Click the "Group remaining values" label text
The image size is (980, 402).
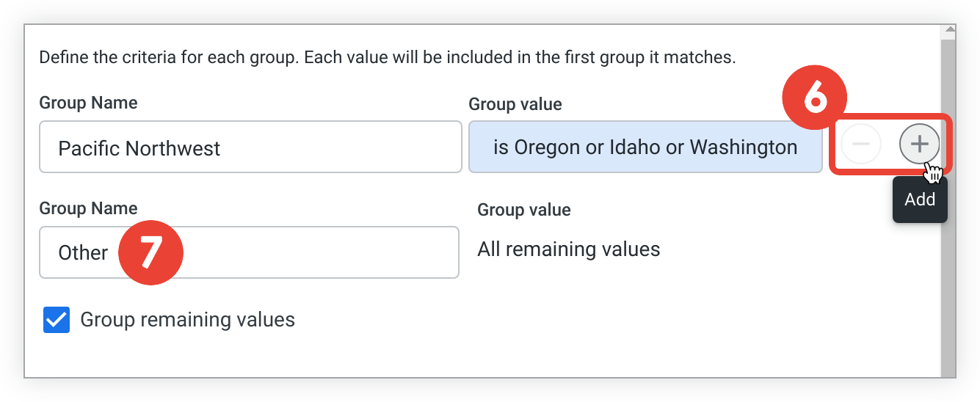(187, 321)
